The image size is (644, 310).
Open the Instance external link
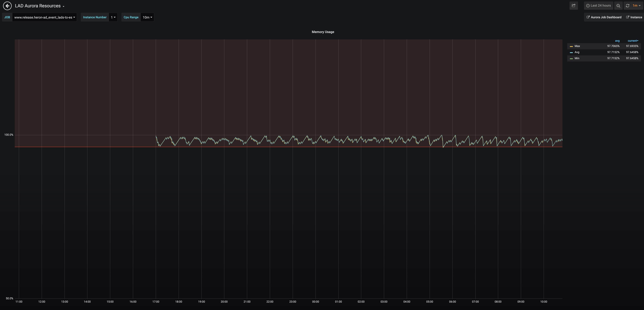coord(634,17)
